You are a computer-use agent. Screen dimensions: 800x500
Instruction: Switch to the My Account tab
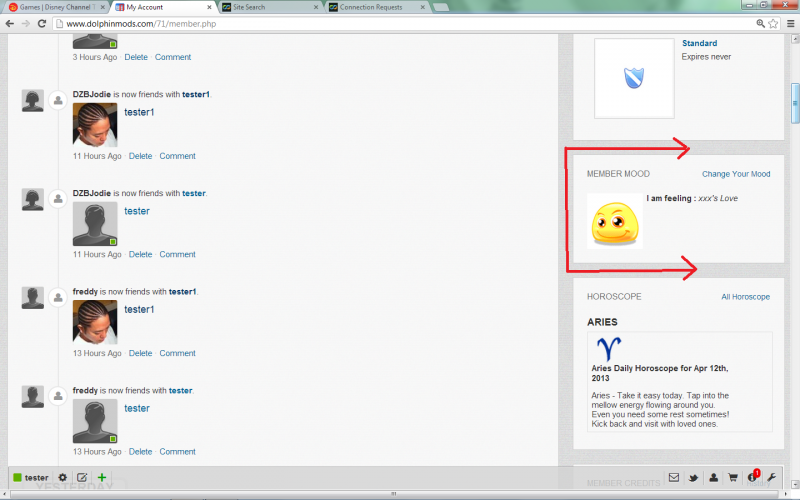[162, 7]
